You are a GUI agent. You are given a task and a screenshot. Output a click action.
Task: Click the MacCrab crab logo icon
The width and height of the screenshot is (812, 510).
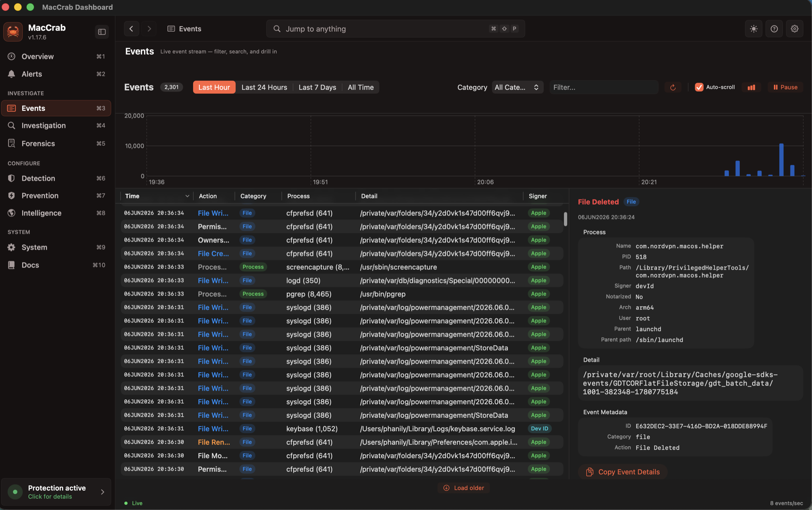pos(13,32)
